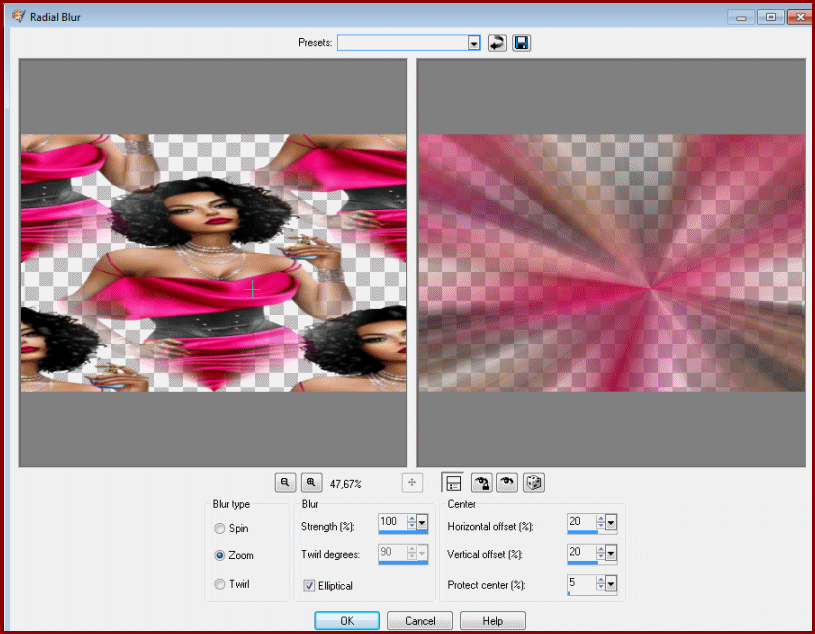Click the Radial Blur title bar app icon
The height and width of the screenshot is (634, 815).
[x=19, y=16]
